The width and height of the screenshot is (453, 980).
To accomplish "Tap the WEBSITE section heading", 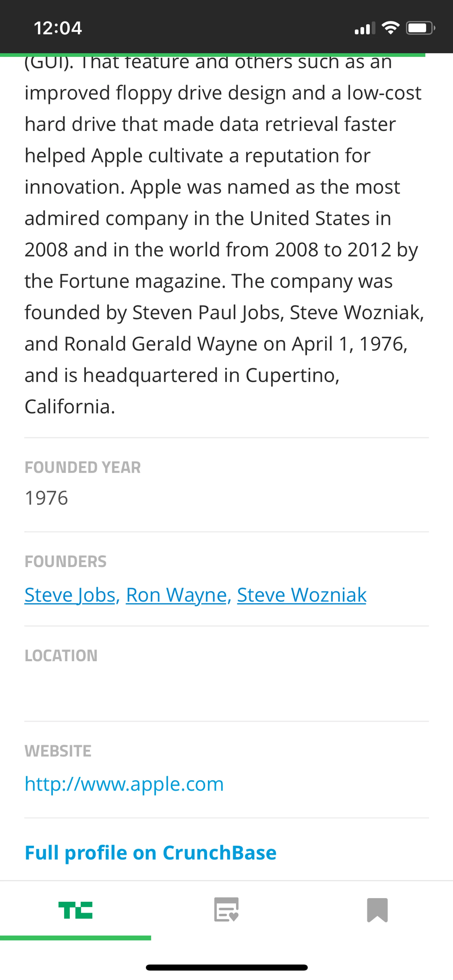I will 58,751.
